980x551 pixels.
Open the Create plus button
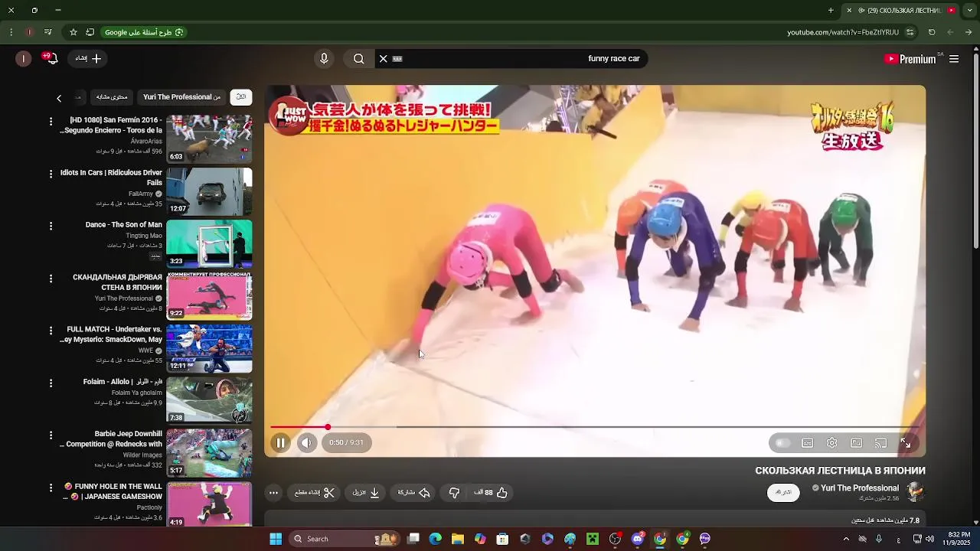(x=87, y=59)
